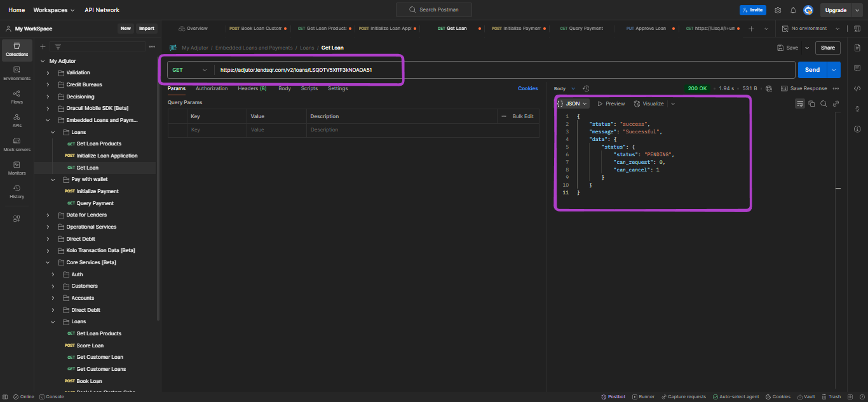This screenshot has height=402, width=868.
Task: Open the settings gear icon in header
Action: tap(778, 10)
